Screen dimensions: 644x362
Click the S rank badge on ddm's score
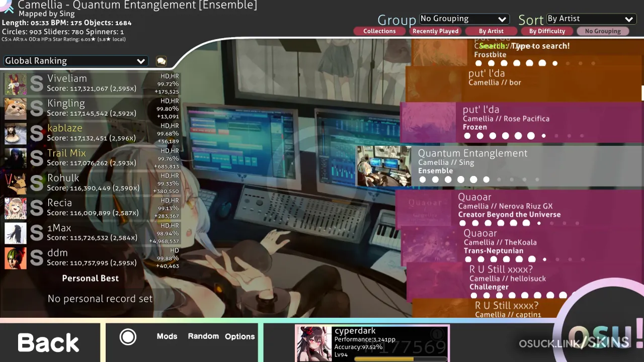coord(37,258)
